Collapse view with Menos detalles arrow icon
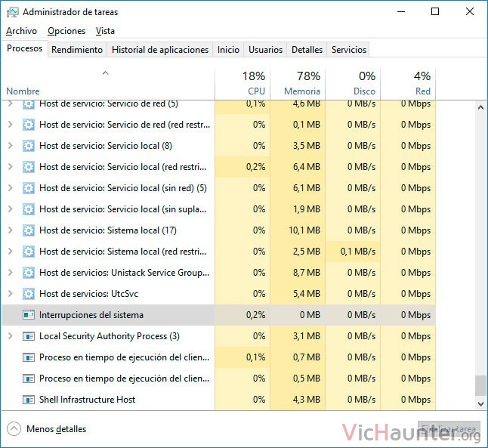Image resolution: width=488 pixels, height=448 pixels. coord(14,429)
